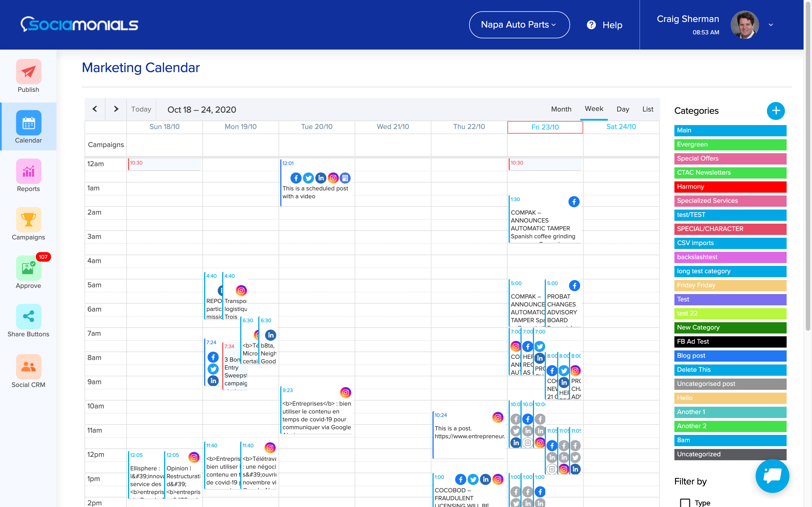
Task: Expand the Napa Auto Parts dropdown
Action: 519,25
